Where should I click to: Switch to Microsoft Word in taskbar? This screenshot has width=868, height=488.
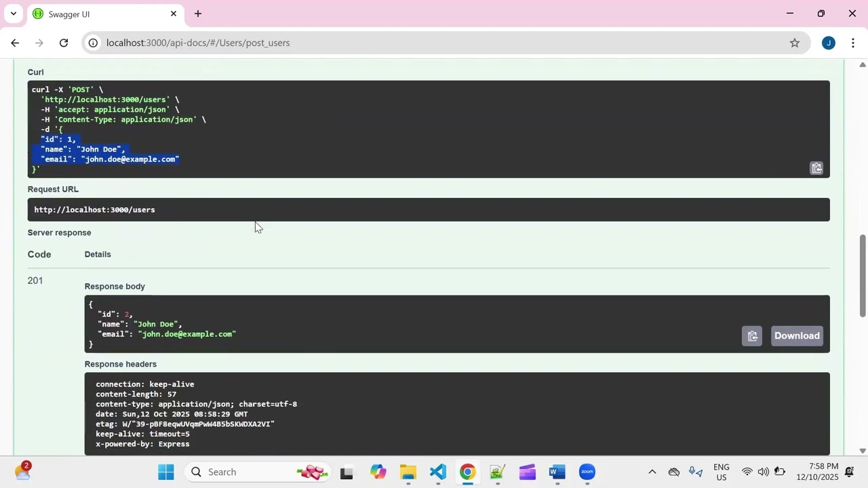pyautogui.click(x=557, y=472)
